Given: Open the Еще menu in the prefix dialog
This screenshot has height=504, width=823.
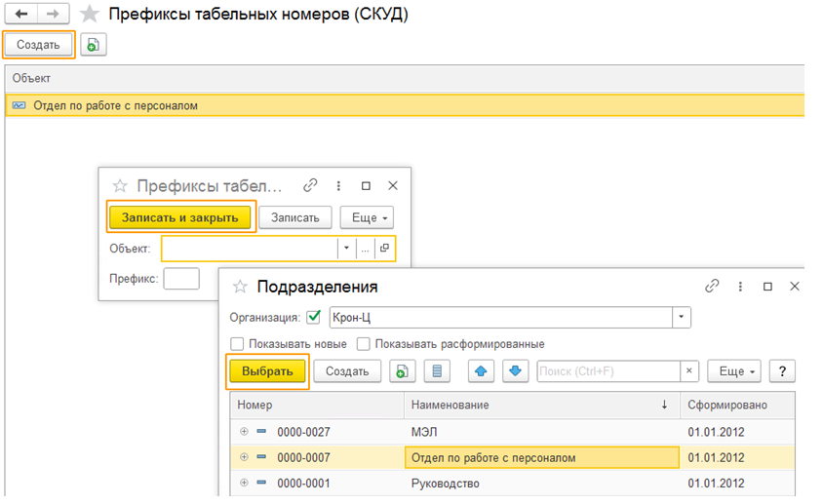Looking at the screenshot, I should [370, 217].
